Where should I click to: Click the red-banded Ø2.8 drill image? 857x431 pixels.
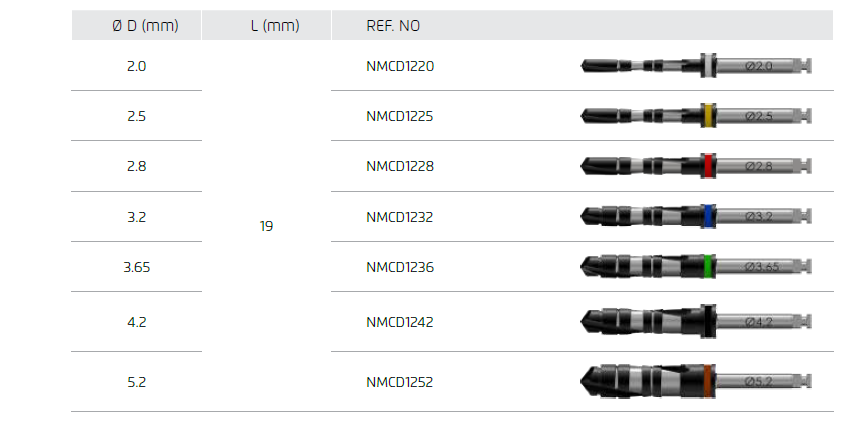(x=697, y=166)
